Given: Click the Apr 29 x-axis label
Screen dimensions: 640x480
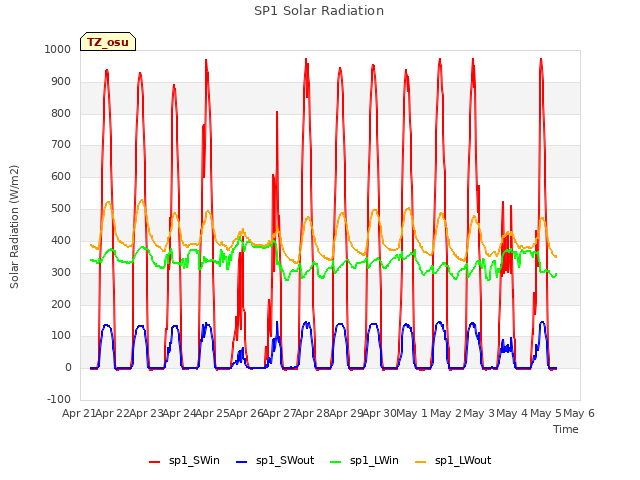Looking at the screenshot, I should pyautogui.click(x=346, y=413).
